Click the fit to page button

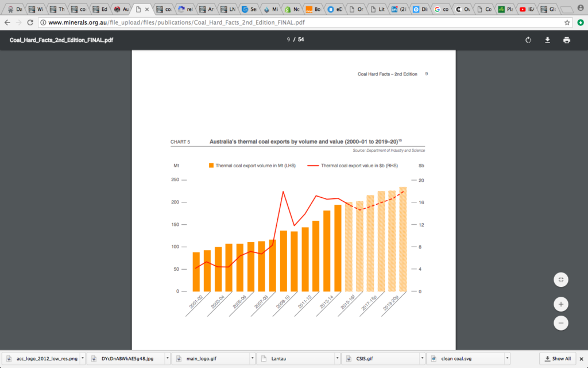coord(561,280)
